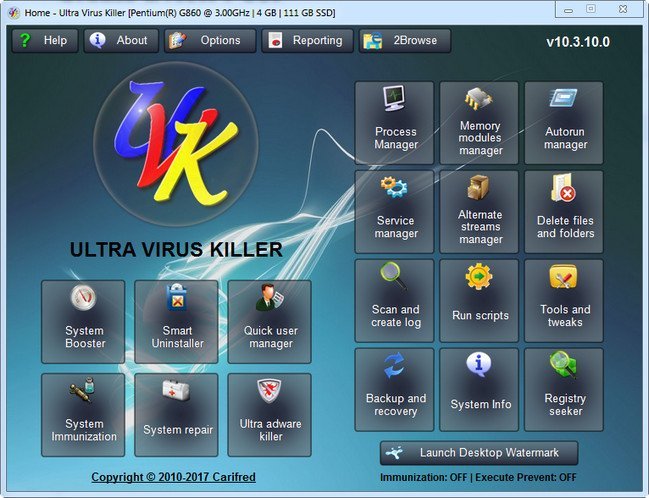
Task: Open the Options button
Action: (x=210, y=41)
